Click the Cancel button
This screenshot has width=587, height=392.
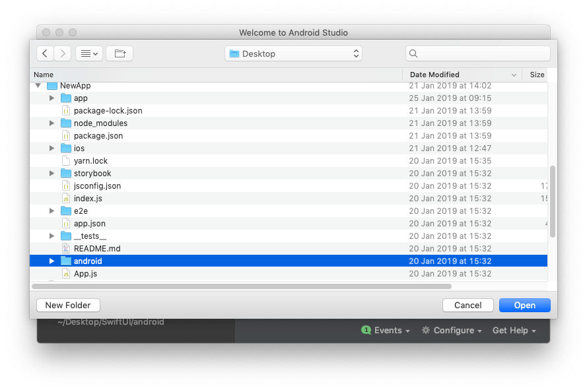pos(467,305)
